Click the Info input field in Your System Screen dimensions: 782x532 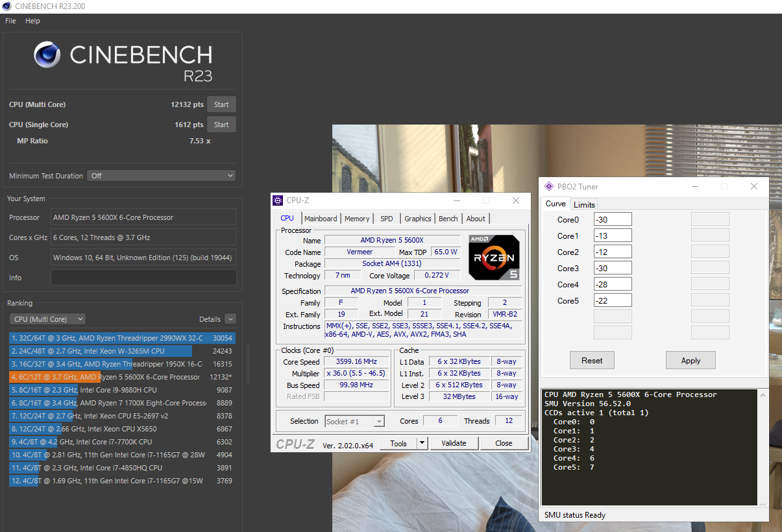click(143, 278)
